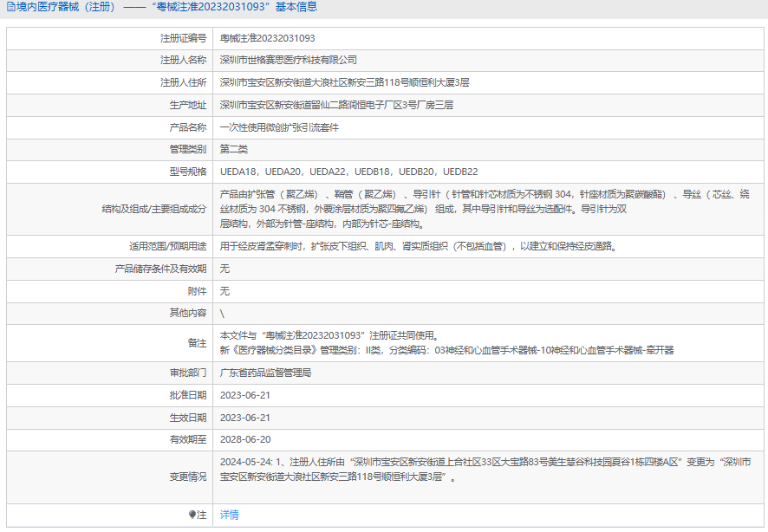Click the 变更情况 label

[188, 477]
